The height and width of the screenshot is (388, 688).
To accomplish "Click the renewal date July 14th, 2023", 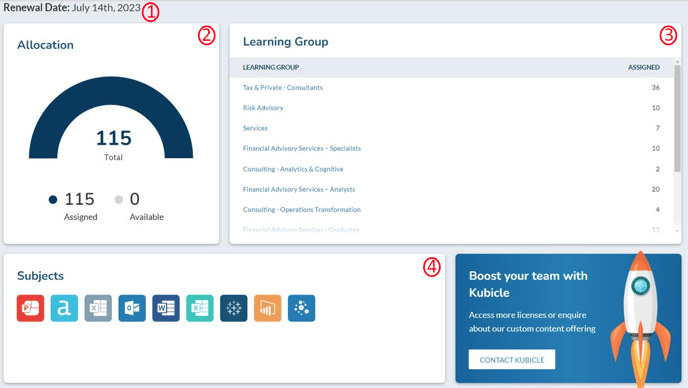I will (x=106, y=8).
